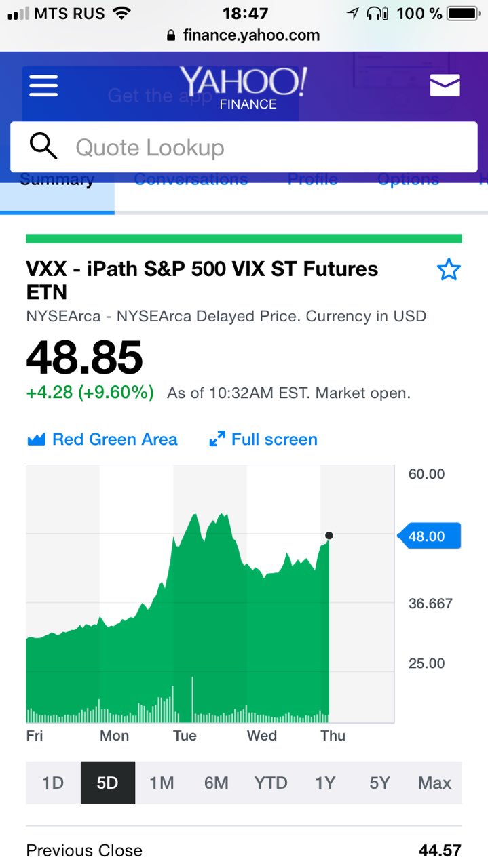Tap the Yahoo Finance logo

244,88
